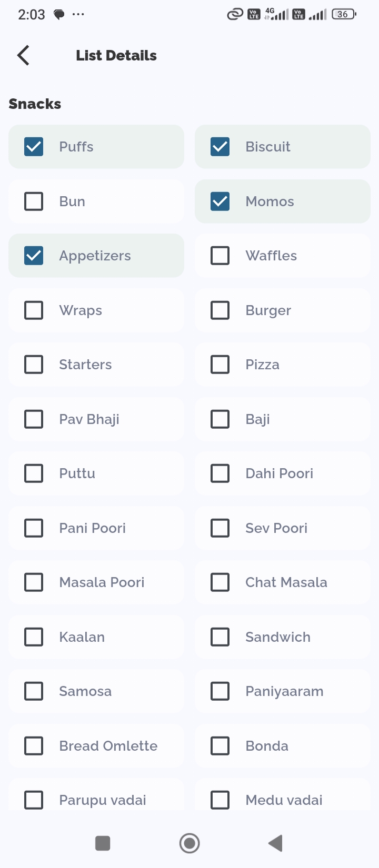Viewport: 379px width, 868px height.
Task: Tap the link icon in status bar
Action: click(235, 14)
